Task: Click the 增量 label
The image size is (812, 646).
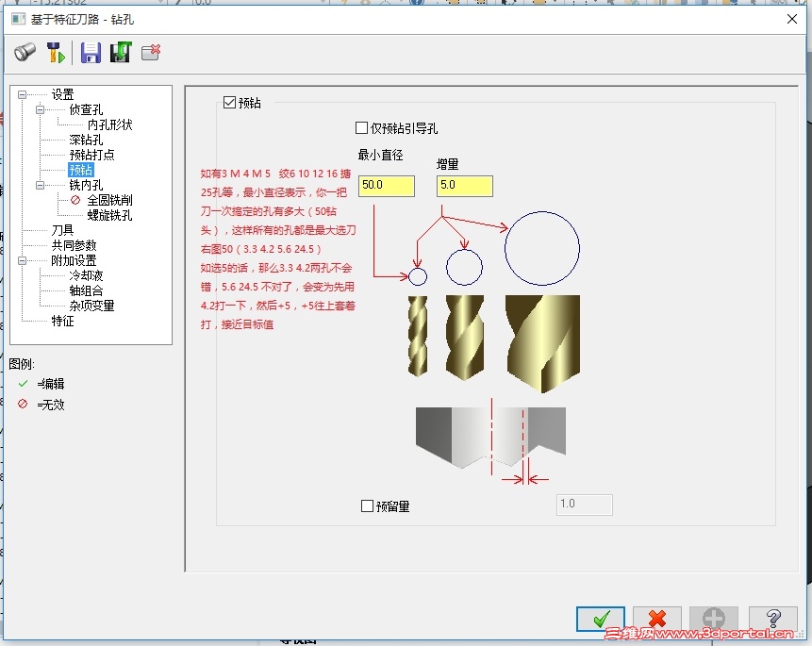Action: [447, 164]
